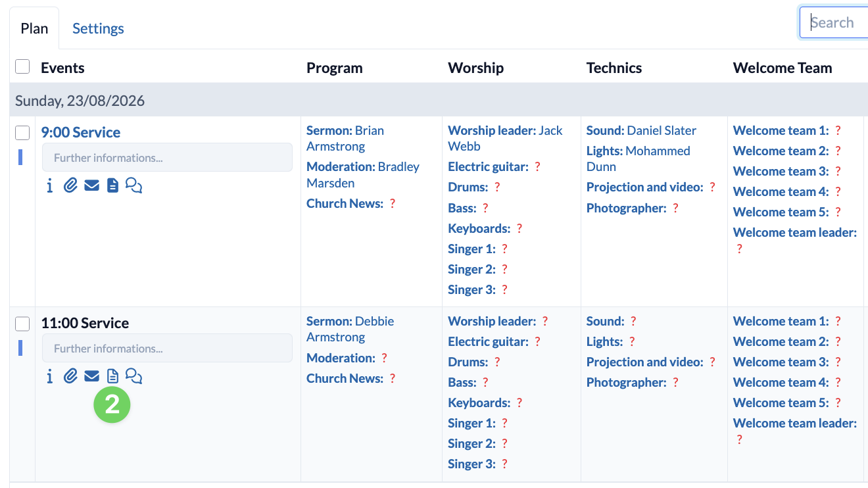Image resolution: width=868 pixels, height=488 pixels.
Task: Click Further informations field for 9:00 Service
Action: point(167,158)
